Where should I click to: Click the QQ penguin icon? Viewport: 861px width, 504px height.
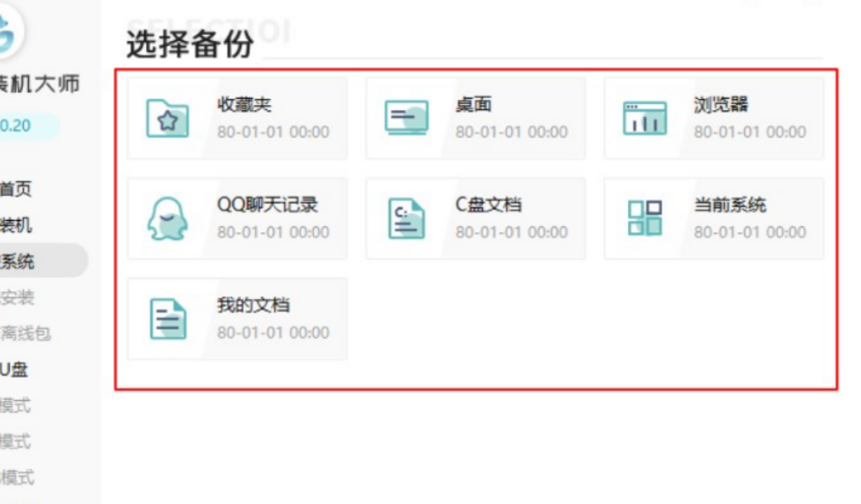pyautogui.click(x=167, y=218)
